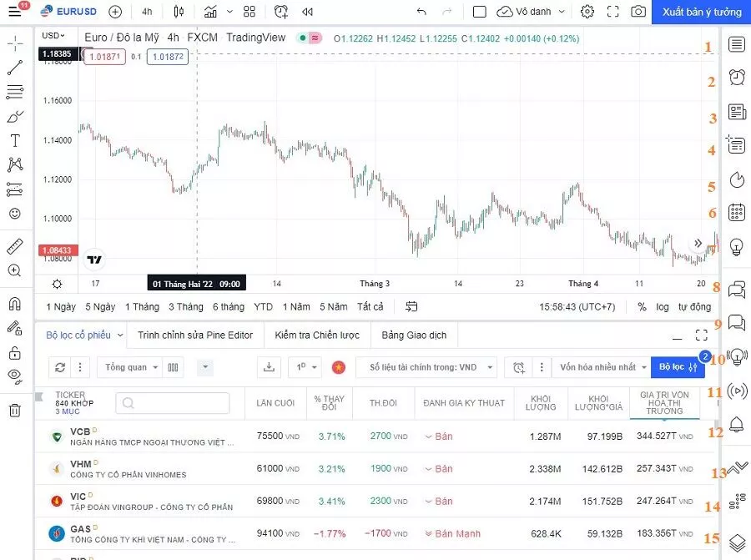Toggle screener auto refresh
The width and height of the screenshot is (751, 560).
[x=60, y=367]
